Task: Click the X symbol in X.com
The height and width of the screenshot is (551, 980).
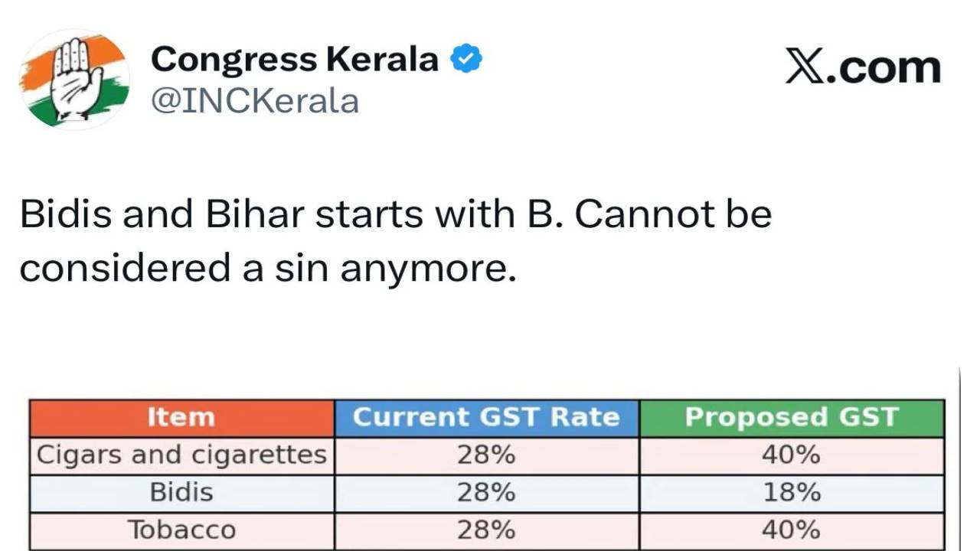Action: coord(805,67)
